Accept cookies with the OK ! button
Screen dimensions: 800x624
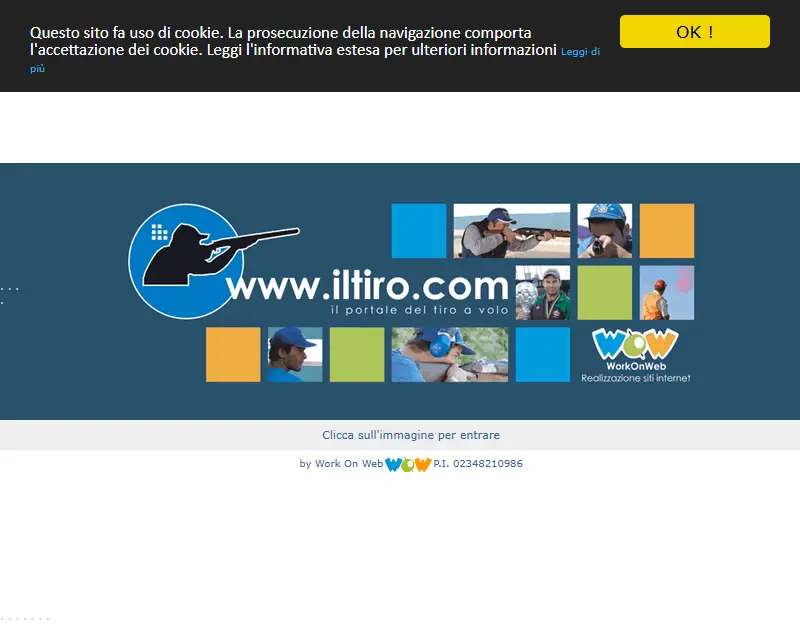[694, 32]
